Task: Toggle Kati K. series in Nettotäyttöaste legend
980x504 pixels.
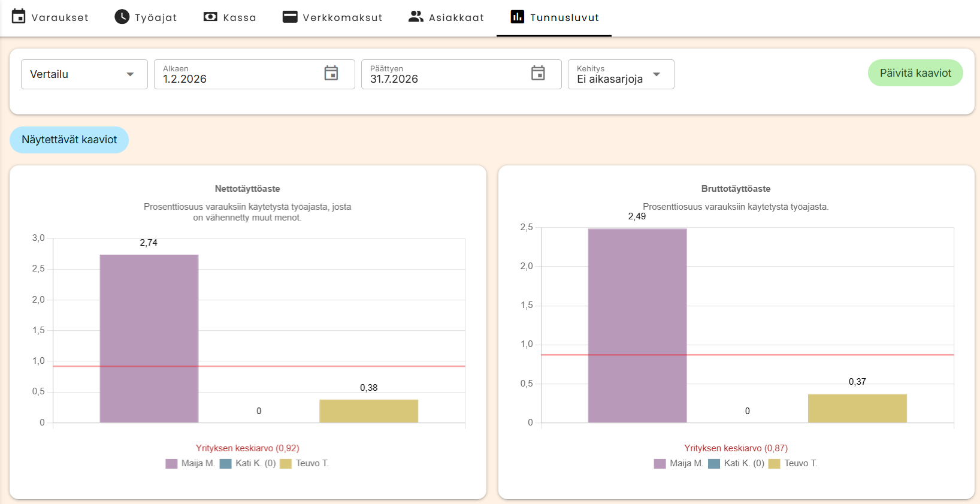Action: (247, 463)
